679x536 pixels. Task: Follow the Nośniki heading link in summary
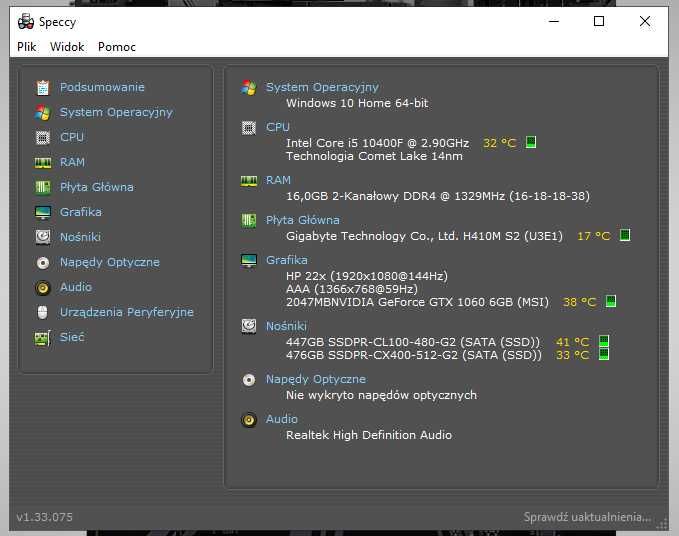(286, 326)
